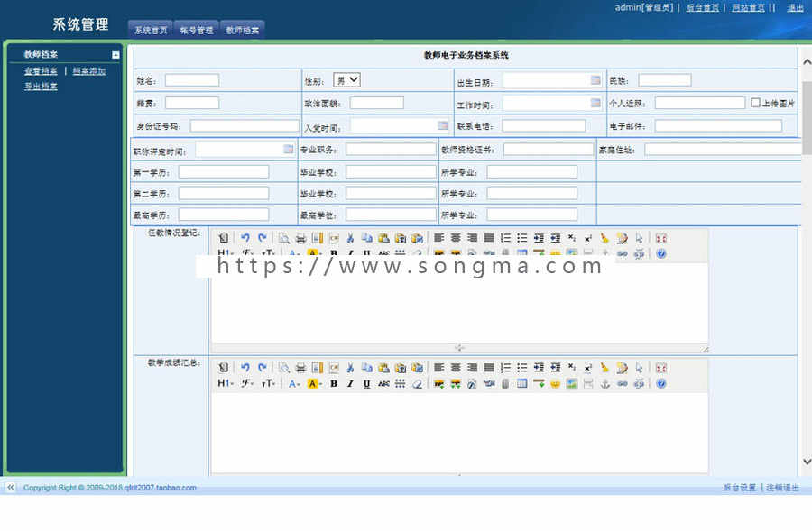Open about/help icon in 教学成绩汇总 editor
The width and height of the screenshot is (812, 531).
(x=660, y=383)
